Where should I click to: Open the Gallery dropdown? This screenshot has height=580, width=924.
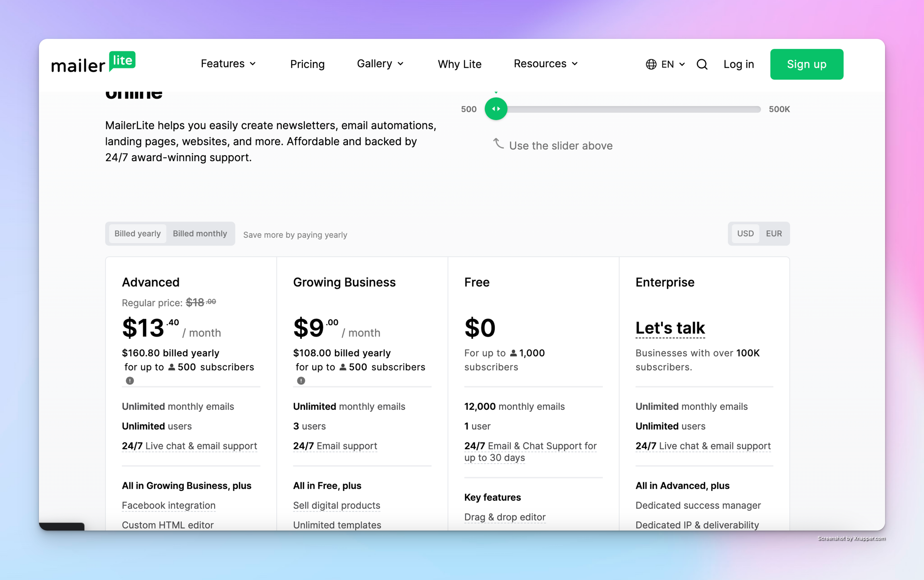380,64
